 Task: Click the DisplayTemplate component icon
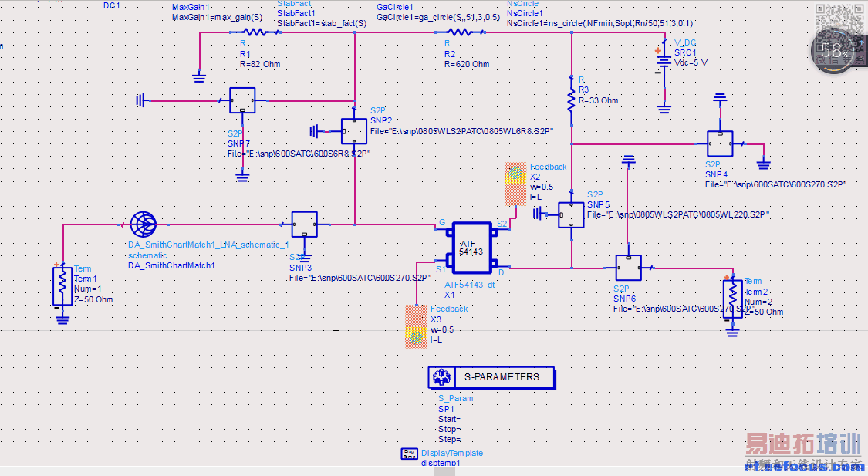coord(410,454)
